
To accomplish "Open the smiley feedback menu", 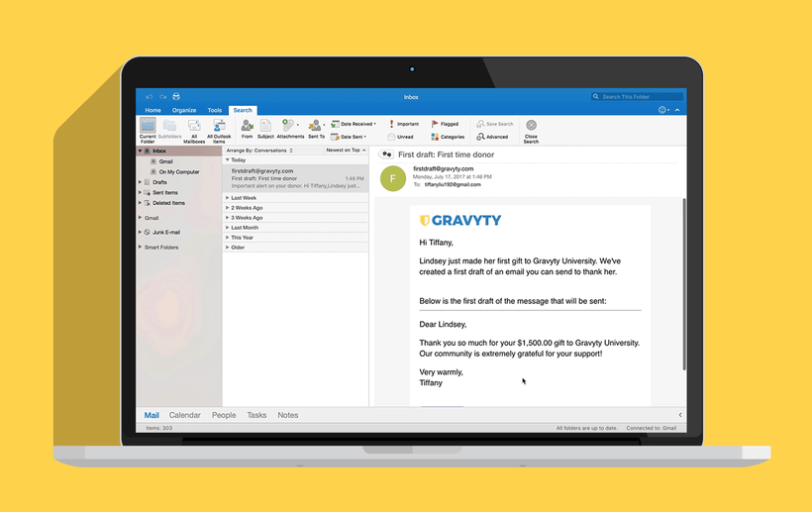I will 662,110.
